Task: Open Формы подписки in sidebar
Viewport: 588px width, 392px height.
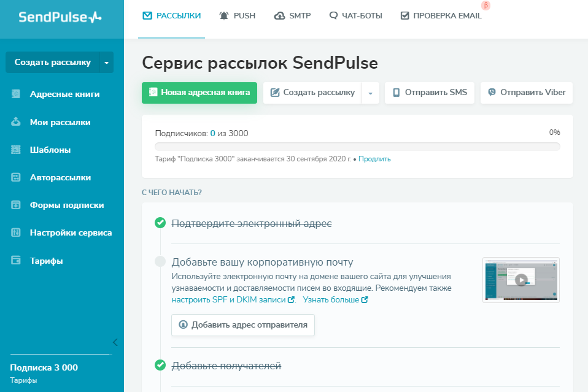Action: click(66, 205)
